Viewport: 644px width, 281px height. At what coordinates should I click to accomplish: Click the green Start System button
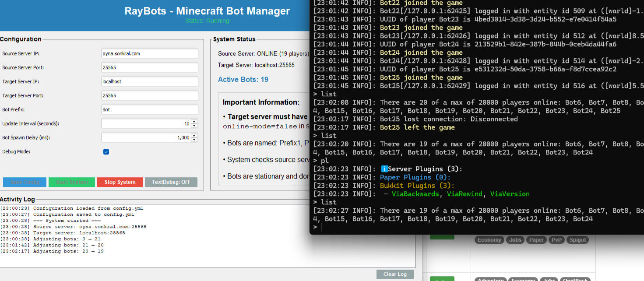click(72, 182)
